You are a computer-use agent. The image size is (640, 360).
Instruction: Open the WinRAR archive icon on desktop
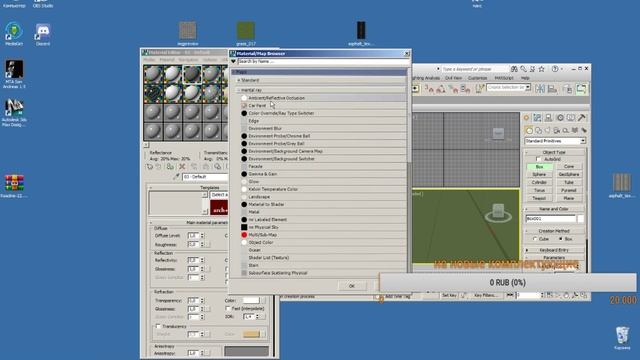[x=14, y=186]
